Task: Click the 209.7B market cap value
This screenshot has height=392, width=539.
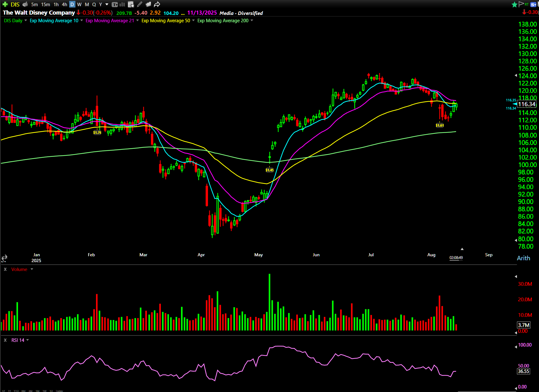Action: (124, 13)
